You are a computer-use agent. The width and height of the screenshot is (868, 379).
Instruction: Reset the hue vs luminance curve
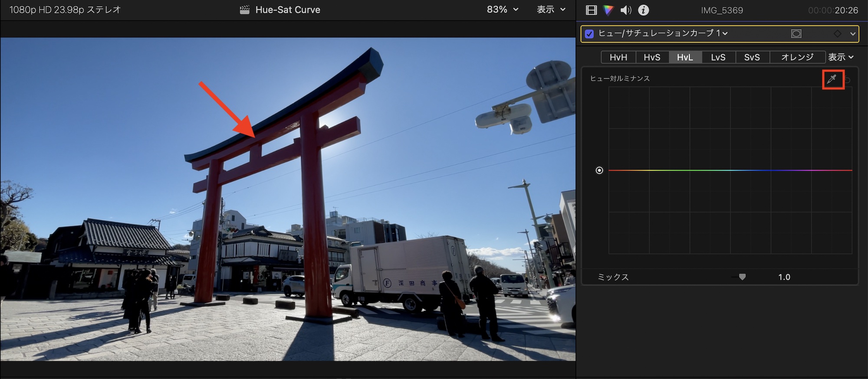point(848,80)
